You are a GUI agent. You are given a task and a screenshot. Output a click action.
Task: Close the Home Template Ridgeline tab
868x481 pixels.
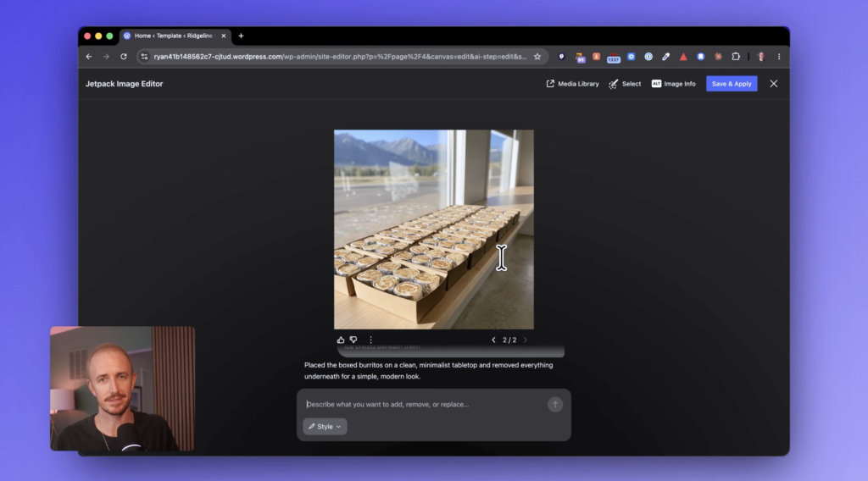click(224, 36)
